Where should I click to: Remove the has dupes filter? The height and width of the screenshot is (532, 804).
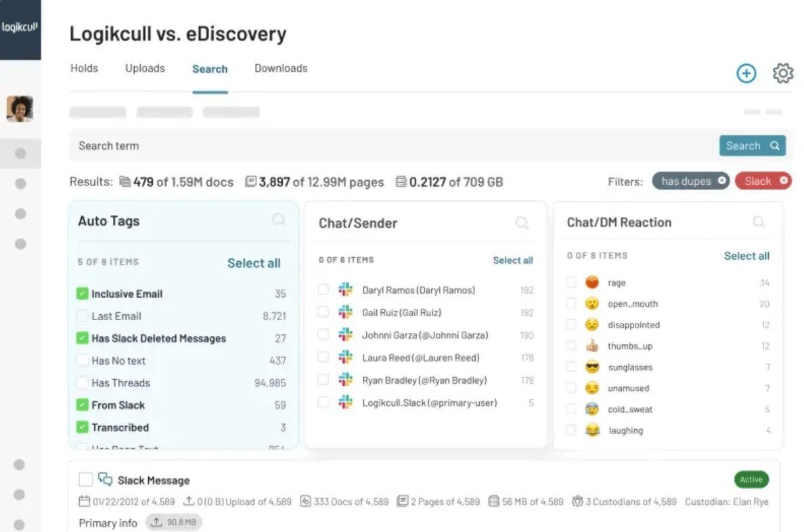pyautogui.click(x=722, y=181)
